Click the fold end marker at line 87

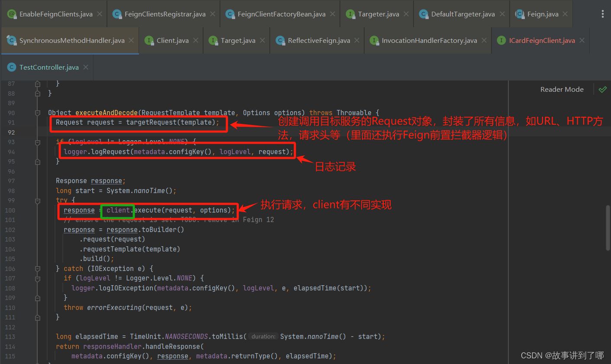tap(38, 84)
